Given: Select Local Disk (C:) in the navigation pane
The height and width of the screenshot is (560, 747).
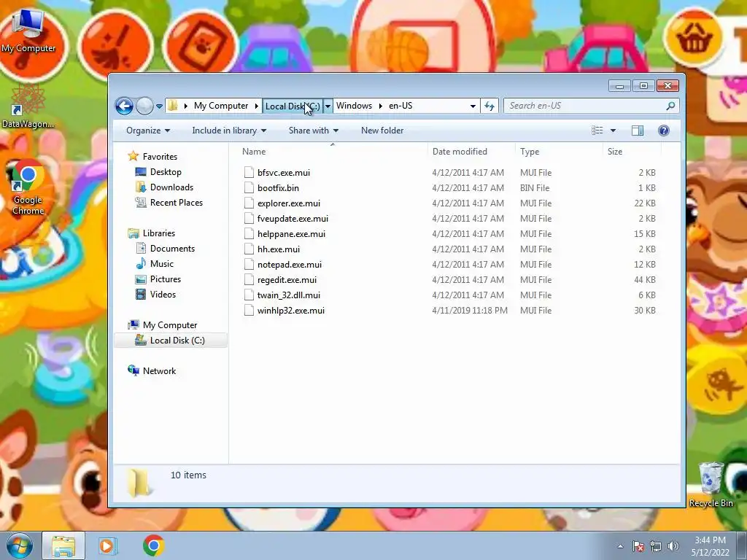Looking at the screenshot, I should click(171, 341).
